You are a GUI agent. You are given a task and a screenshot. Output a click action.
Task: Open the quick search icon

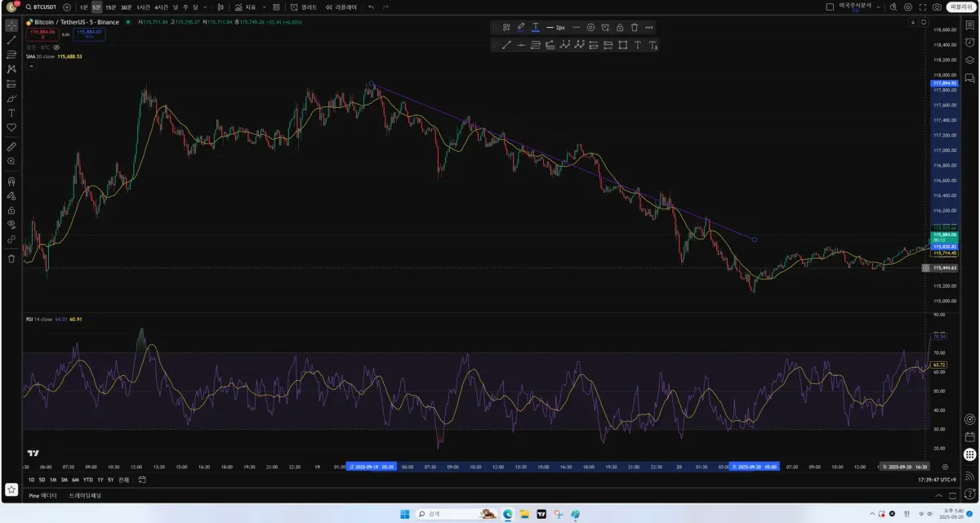point(893,7)
